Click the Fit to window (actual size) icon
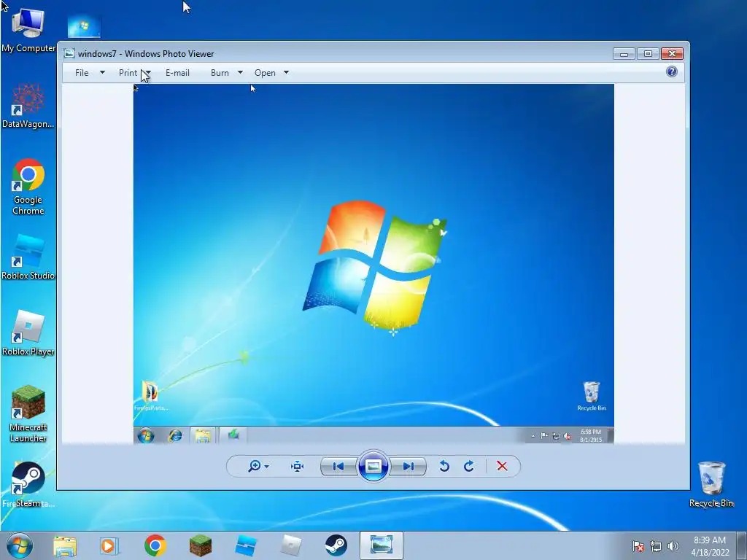Screen dimensions: 747x560 [298, 466]
